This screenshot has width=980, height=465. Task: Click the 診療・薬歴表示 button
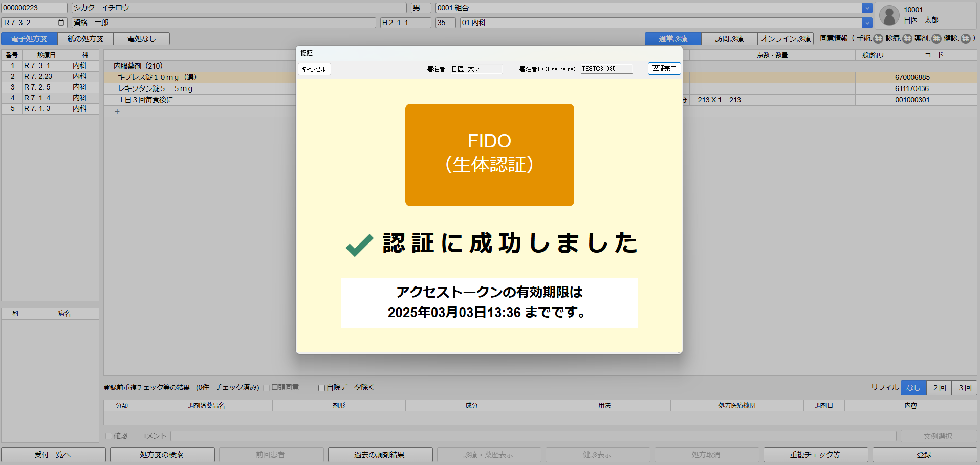(489, 455)
